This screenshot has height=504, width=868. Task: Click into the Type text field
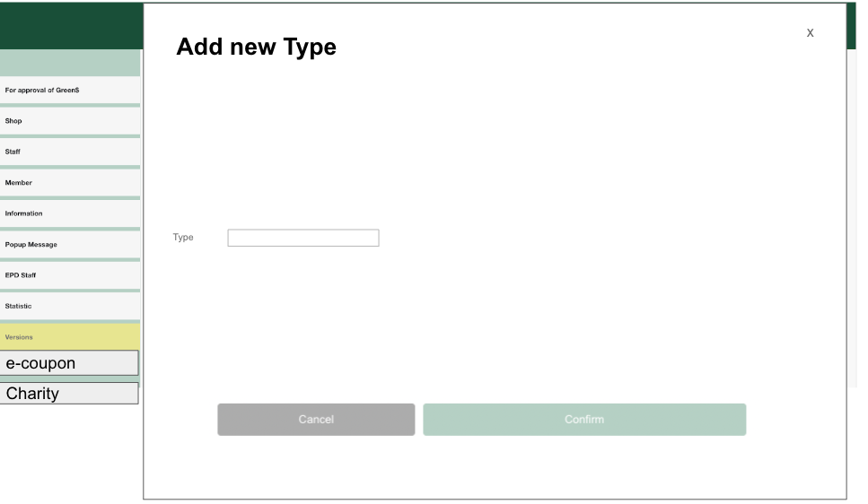pos(302,238)
